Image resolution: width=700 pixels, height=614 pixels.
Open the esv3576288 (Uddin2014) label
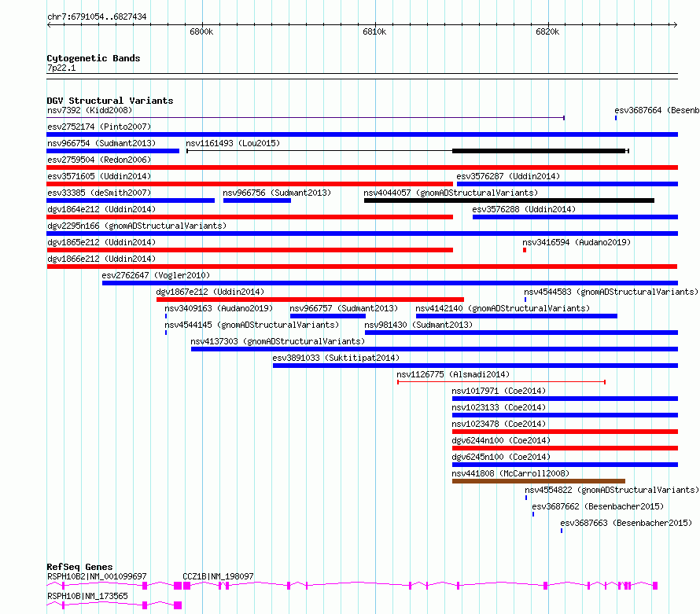524,209
